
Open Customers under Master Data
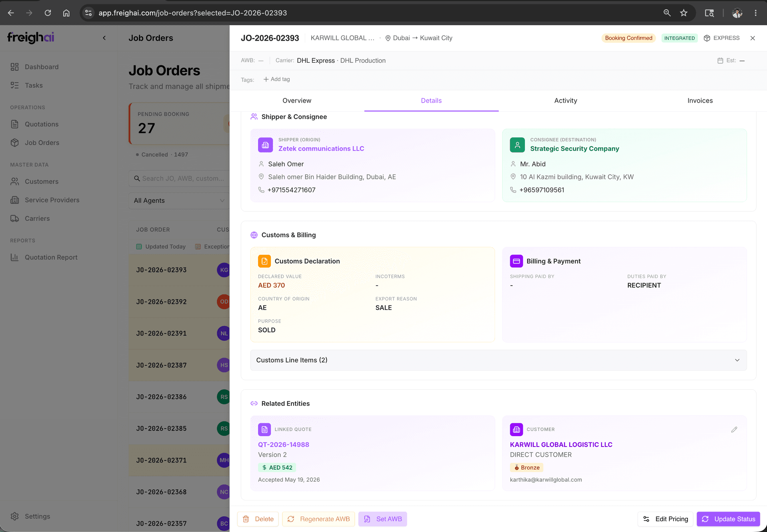click(42, 181)
